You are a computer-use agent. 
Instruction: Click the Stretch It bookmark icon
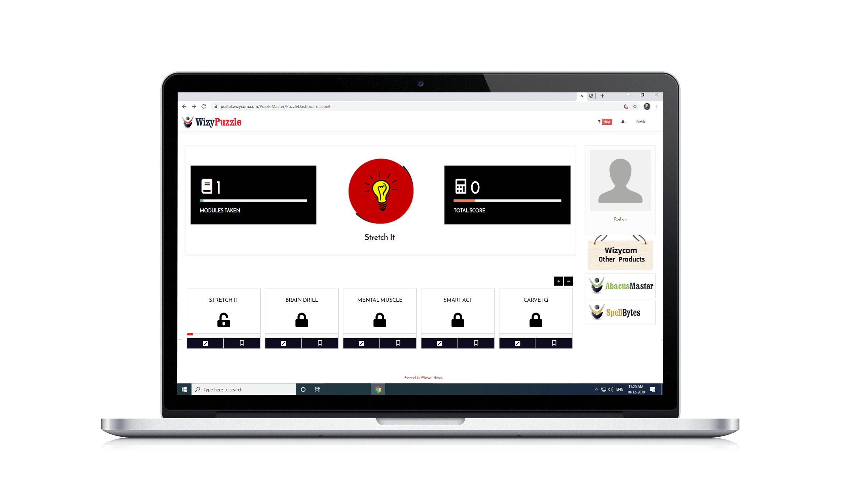pyautogui.click(x=241, y=343)
